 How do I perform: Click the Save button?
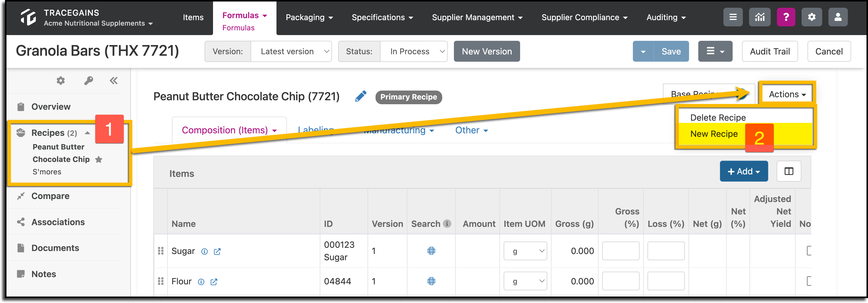click(671, 51)
